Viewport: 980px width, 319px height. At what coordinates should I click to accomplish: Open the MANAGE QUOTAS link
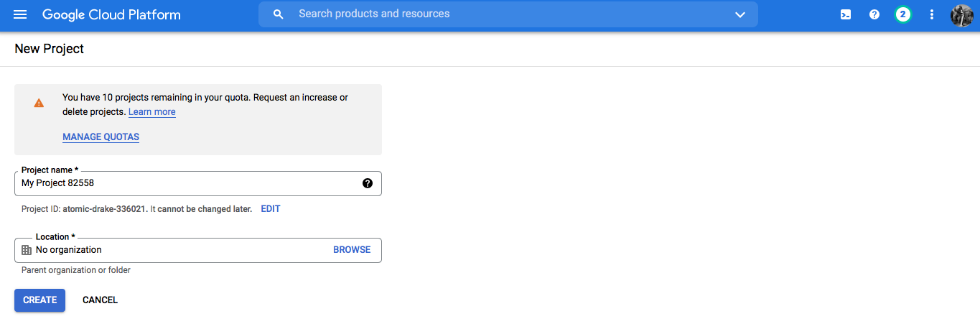(101, 137)
